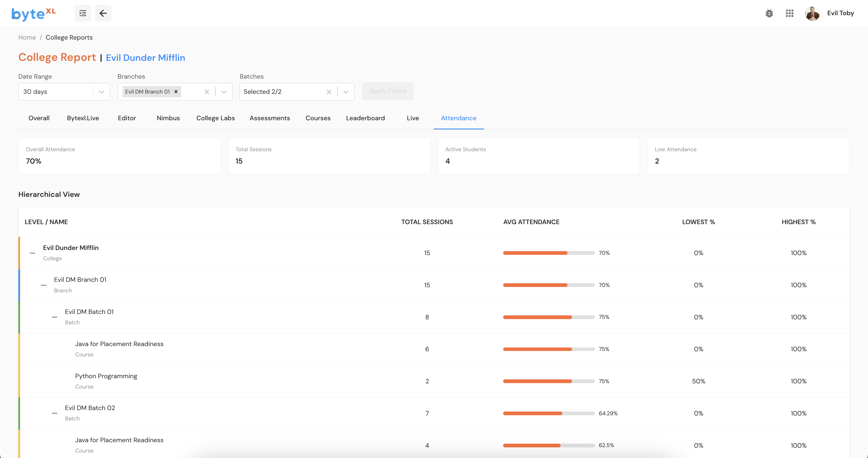The height and width of the screenshot is (458, 868).
Task: Click the byteXL logo
Action: coord(34,14)
